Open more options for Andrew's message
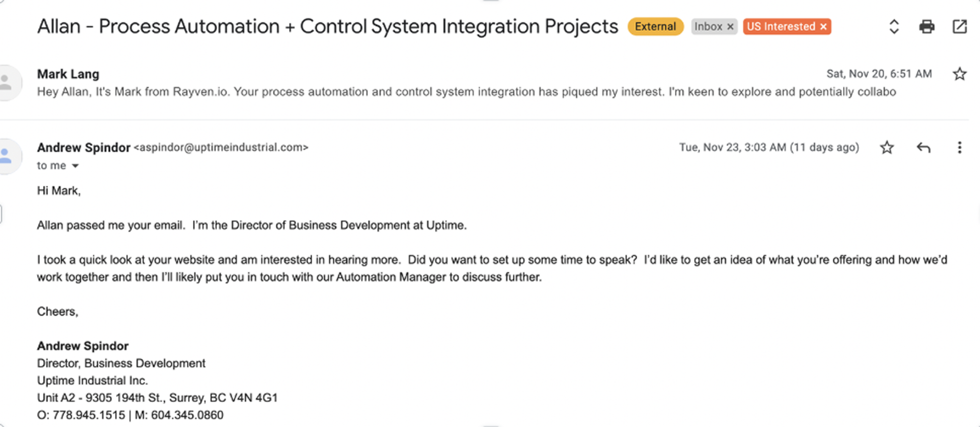This screenshot has height=427, width=980. [959, 147]
